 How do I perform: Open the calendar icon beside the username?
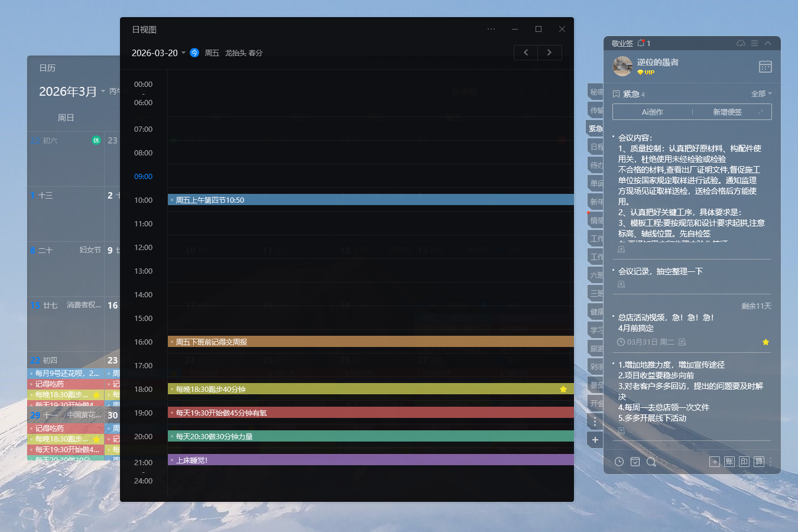click(765, 67)
